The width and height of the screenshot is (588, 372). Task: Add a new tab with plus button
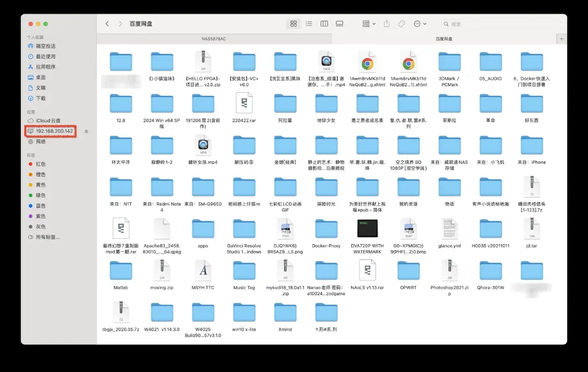tap(561, 39)
